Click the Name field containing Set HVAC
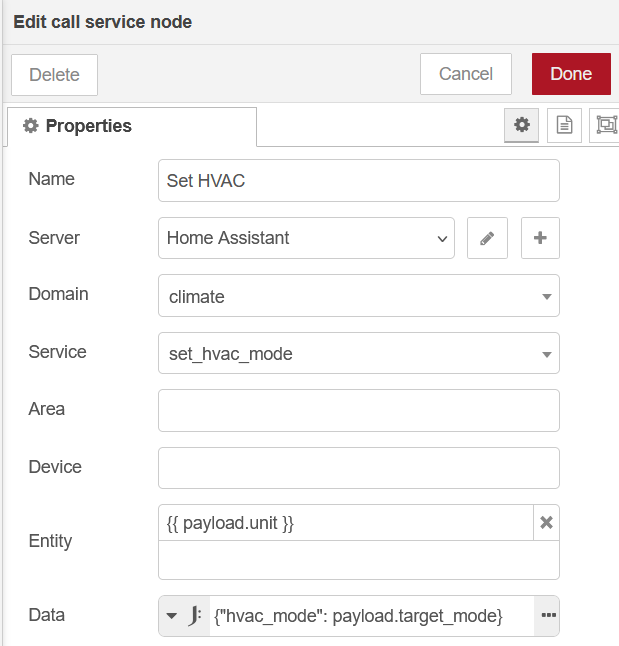Screen dimensions: 619x646 (x=358, y=181)
